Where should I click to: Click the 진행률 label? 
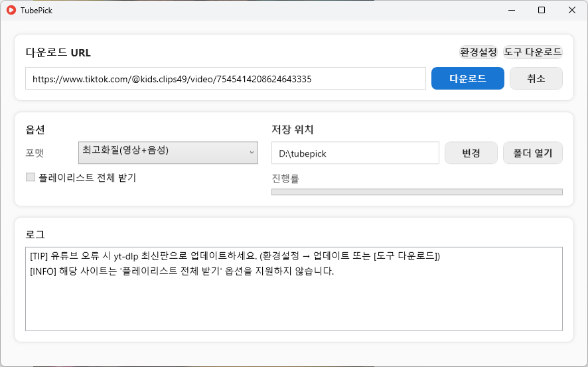click(x=285, y=179)
